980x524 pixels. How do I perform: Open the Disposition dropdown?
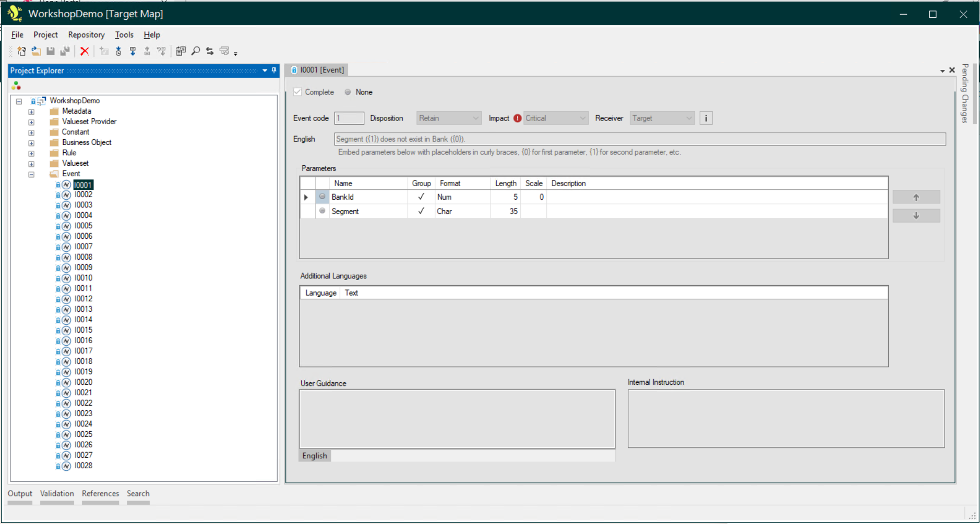pos(448,118)
